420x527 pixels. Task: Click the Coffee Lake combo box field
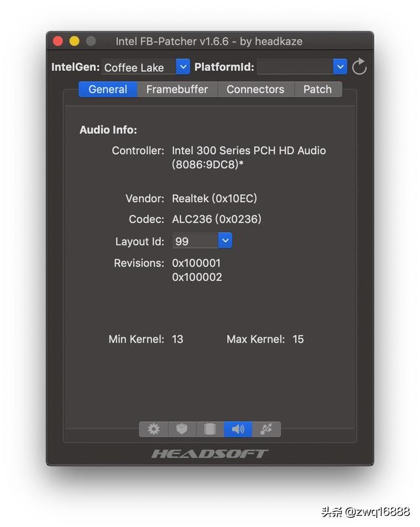coord(139,67)
